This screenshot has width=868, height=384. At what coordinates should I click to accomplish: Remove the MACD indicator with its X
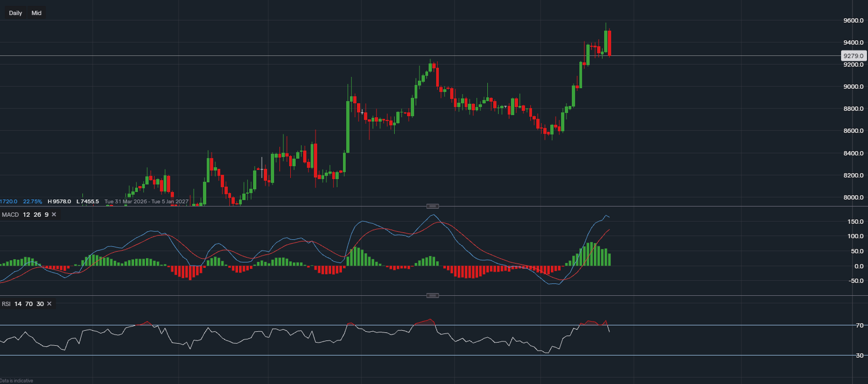coord(54,215)
